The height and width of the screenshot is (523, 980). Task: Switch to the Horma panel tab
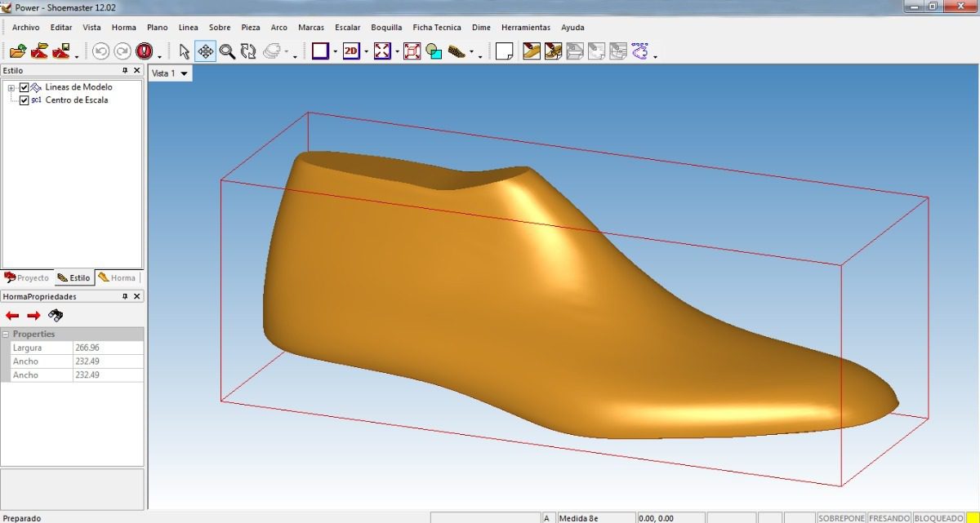tap(117, 278)
